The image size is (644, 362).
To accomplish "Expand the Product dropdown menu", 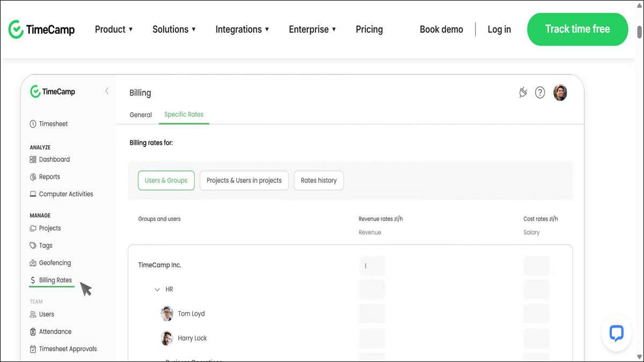I will 114,29.
